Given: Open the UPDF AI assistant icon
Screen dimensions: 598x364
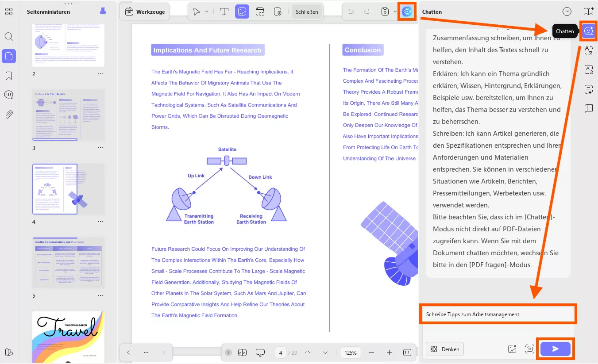Looking at the screenshot, I should (407, 12).
